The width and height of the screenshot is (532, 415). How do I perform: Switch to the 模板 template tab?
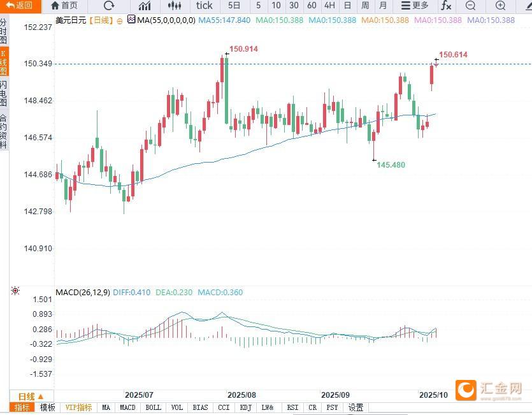tap(48, 407)
